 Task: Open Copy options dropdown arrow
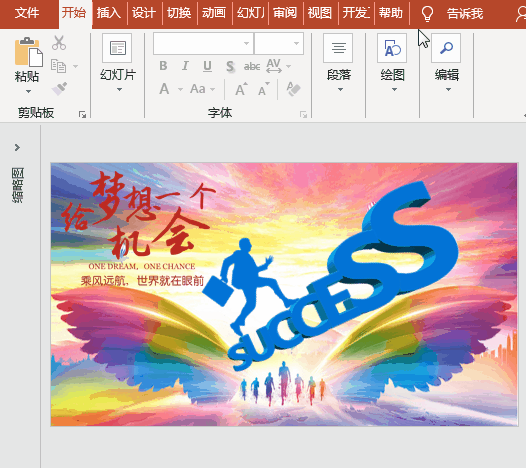75,66
